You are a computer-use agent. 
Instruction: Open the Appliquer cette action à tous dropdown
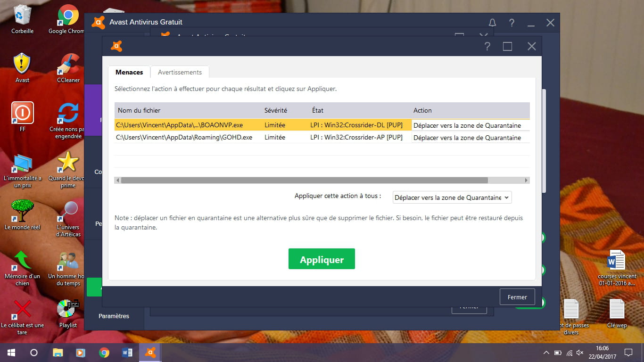point(452,197)
